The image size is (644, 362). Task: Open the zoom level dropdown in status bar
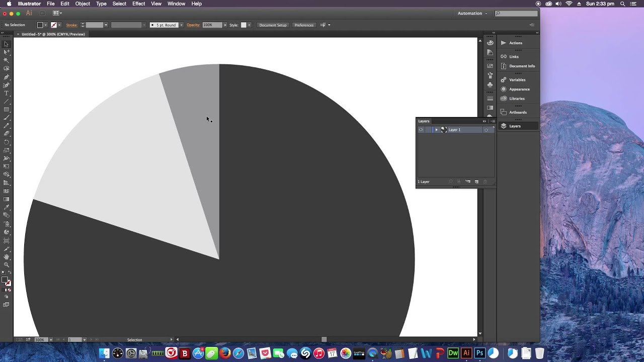pyautogui.click(x=51, y=339)
